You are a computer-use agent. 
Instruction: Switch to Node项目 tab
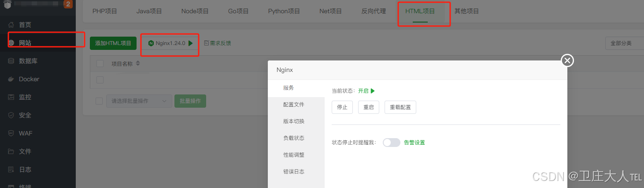coord(195,11)
